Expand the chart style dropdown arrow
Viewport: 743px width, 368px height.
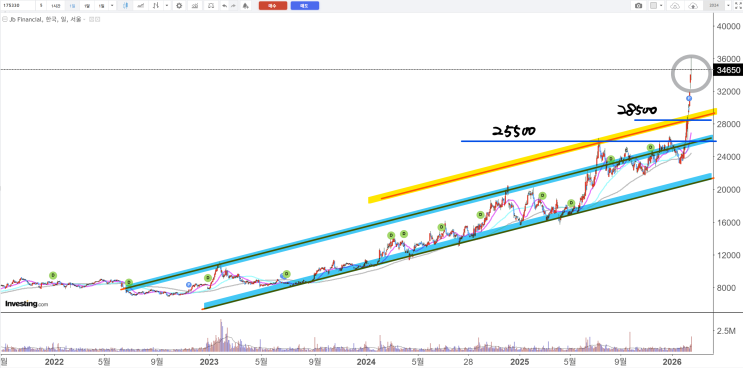(x=167, y=6)
